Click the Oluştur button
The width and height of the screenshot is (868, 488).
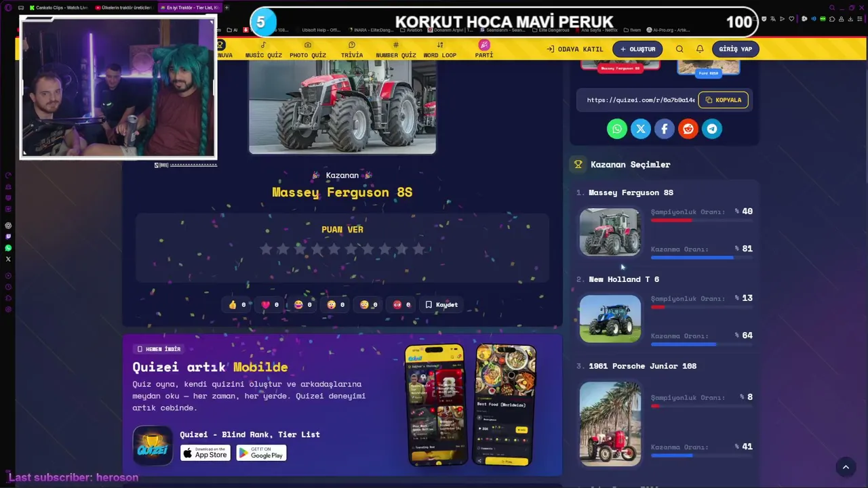(637, 49)
